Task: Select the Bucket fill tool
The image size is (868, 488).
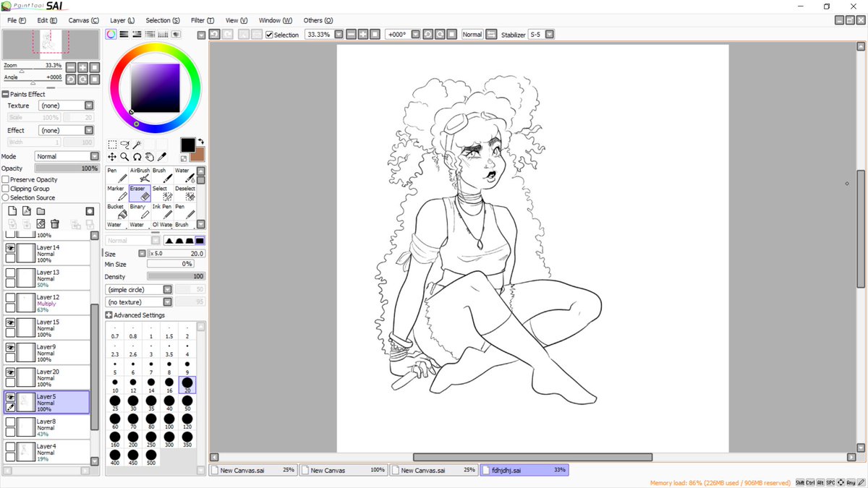Action: tap(116, 211)
